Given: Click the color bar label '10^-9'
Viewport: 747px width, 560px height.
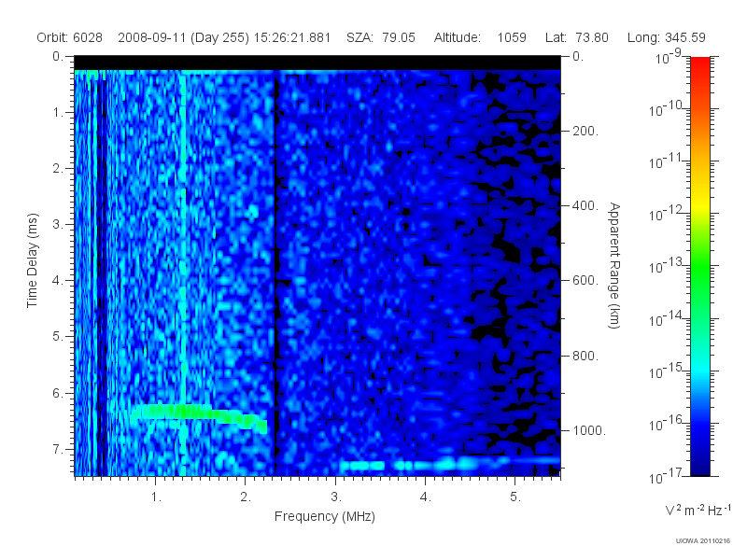Looking at the screenshot, I should click(669, 57).
